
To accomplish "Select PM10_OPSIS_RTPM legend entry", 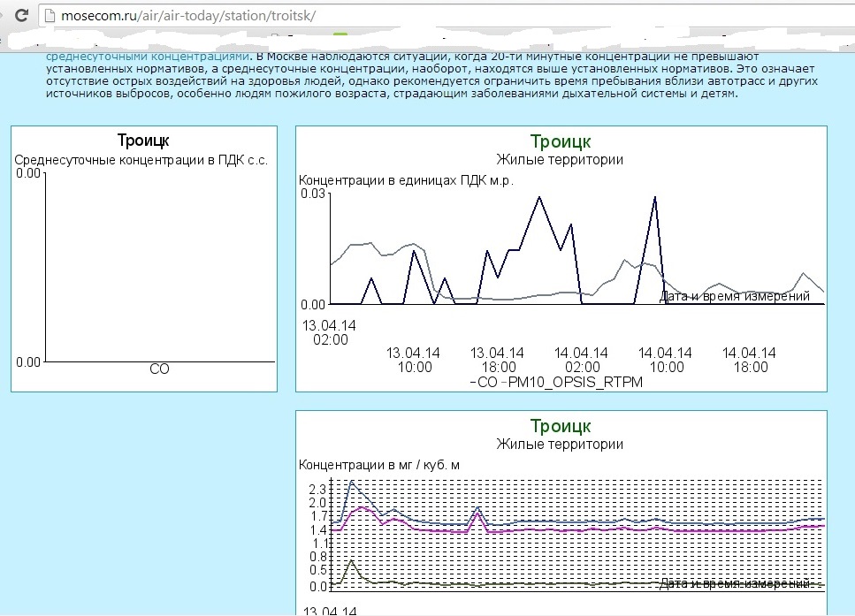I will pos(572,382).
